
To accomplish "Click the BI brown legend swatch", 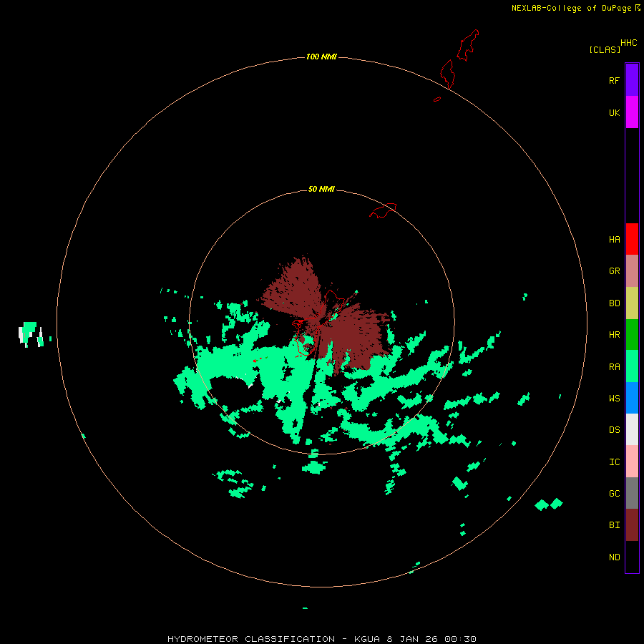I will pyautogui.click(x=632, y=525).
